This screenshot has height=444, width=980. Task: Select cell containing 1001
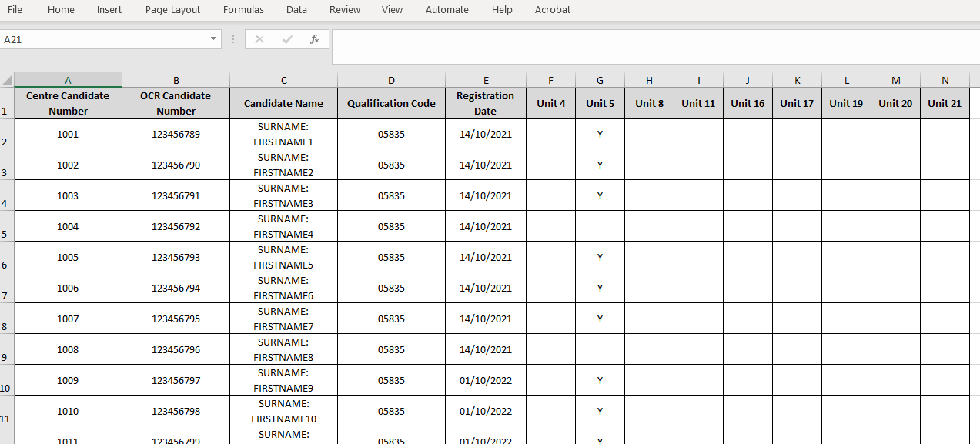tap(68, 134)
